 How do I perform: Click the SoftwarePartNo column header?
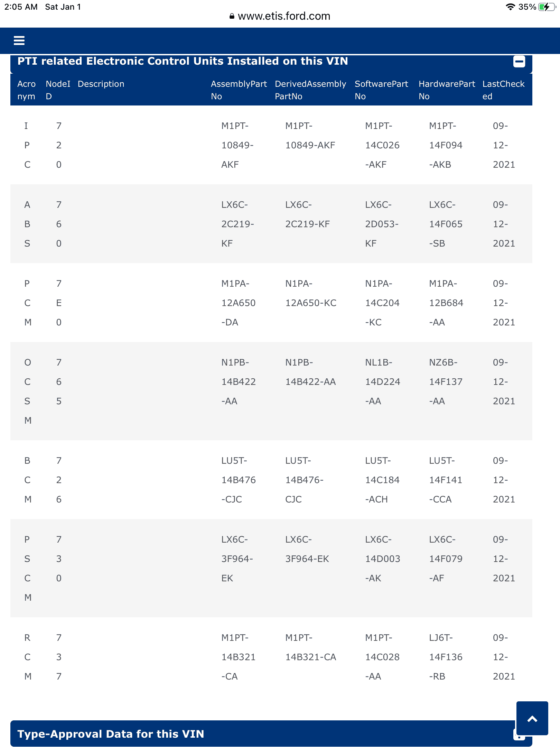381,90
